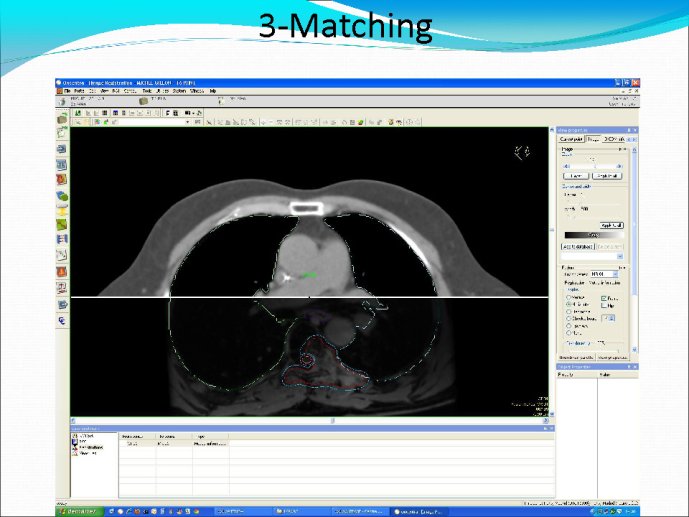Open the System menu
Image resolution: width=689 pixels, height=517 pixels.
tap(179, 91)
